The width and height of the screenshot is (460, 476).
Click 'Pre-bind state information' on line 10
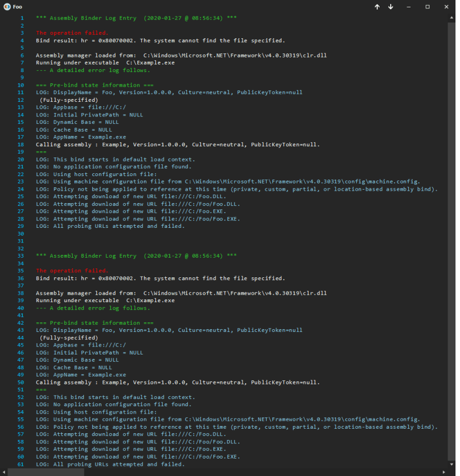tap(94, 85)
